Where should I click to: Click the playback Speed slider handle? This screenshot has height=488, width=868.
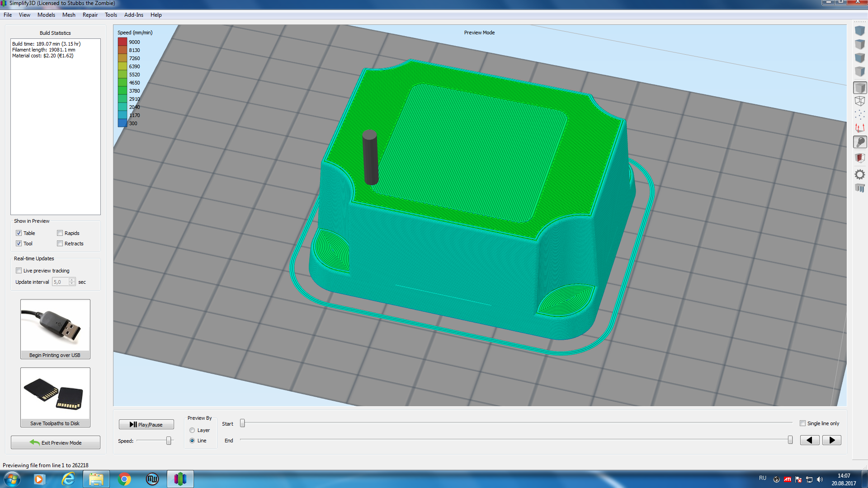click(x=169, y=441)
